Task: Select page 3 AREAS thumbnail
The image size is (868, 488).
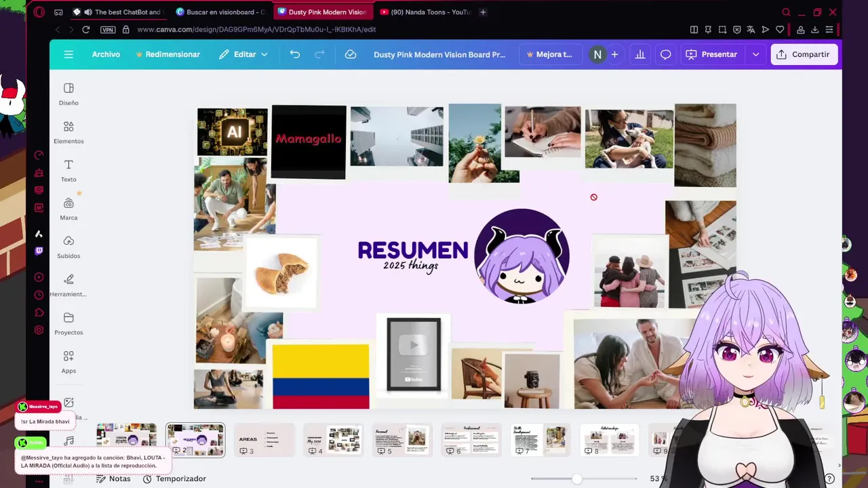Action: [x=264, y=440]
